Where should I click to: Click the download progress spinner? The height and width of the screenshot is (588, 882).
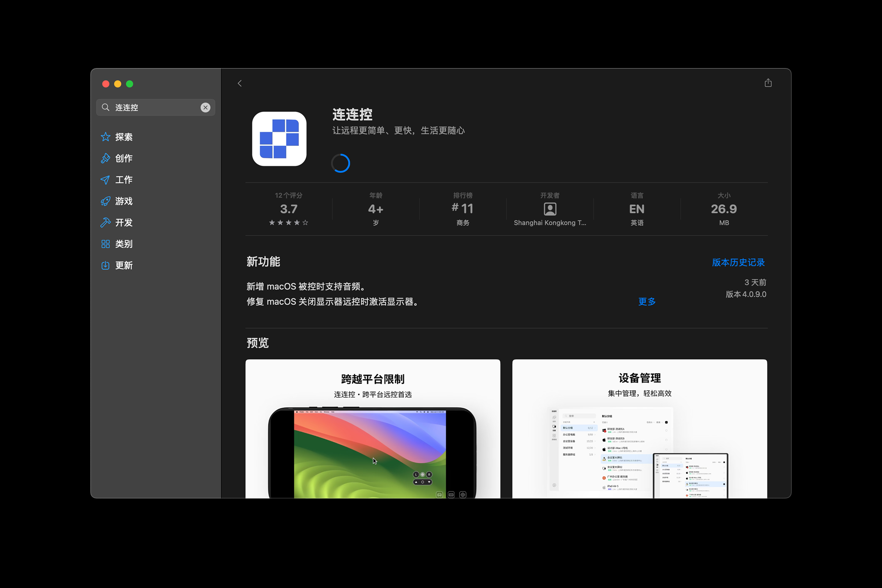point(341,163)
